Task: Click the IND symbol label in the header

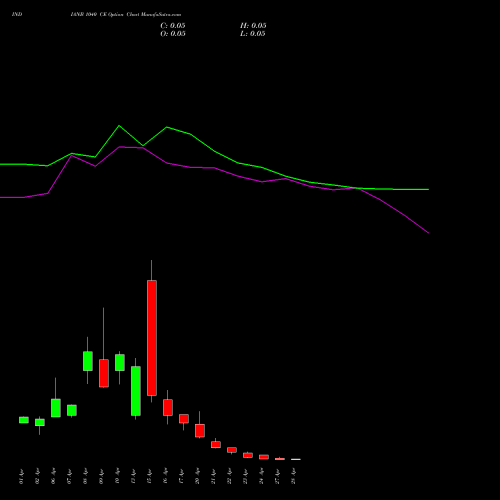Action: (17, 15)
